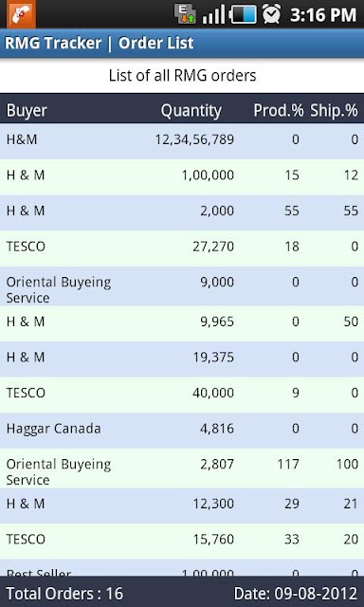This screenshot has width=364, height=607.
Task: Open H&M order with quantity 12,34,56,789
Action: click(x=182, y=141)
